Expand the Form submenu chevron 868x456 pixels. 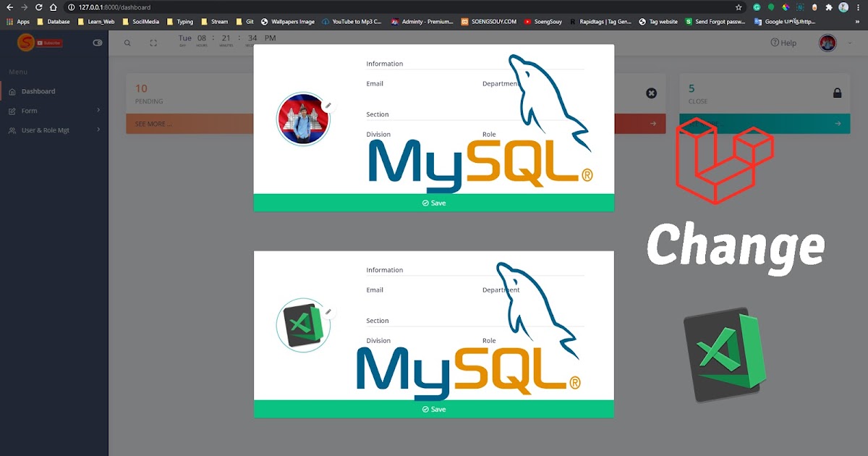[98, 110]
